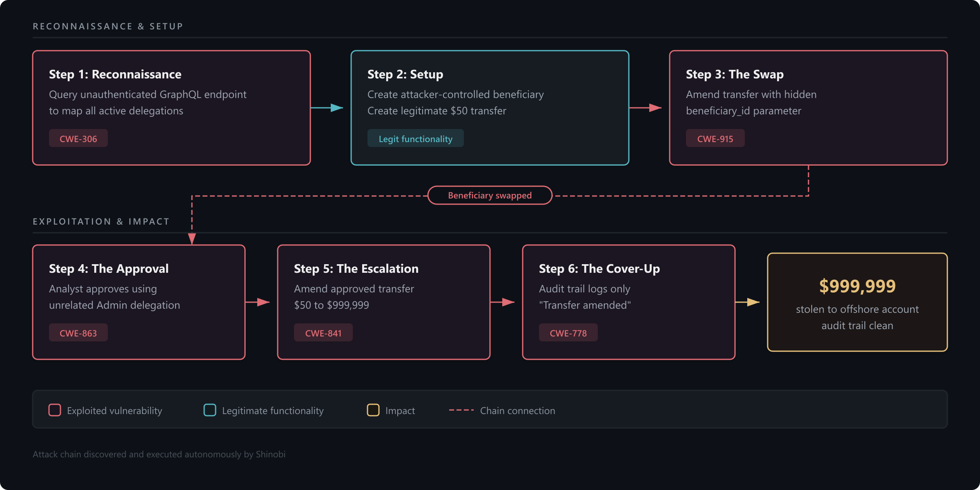Click the CWE-863 badge

pos(78,332)
